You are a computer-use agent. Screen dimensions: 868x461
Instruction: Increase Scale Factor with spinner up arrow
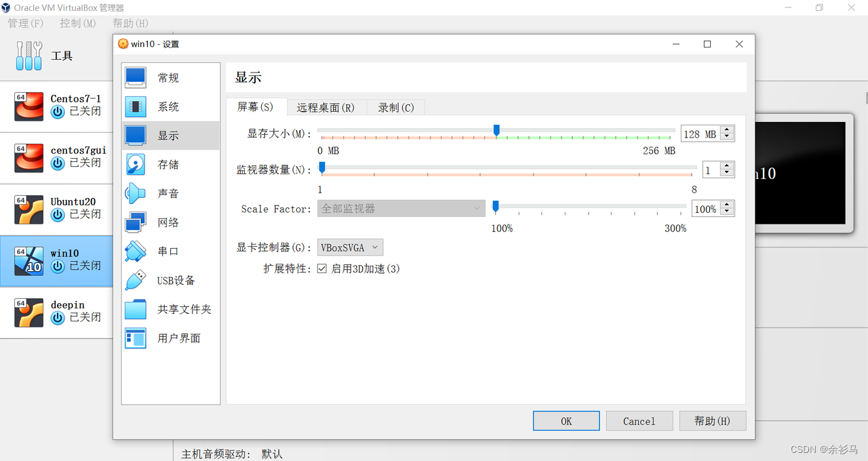(x=727, y=205)
